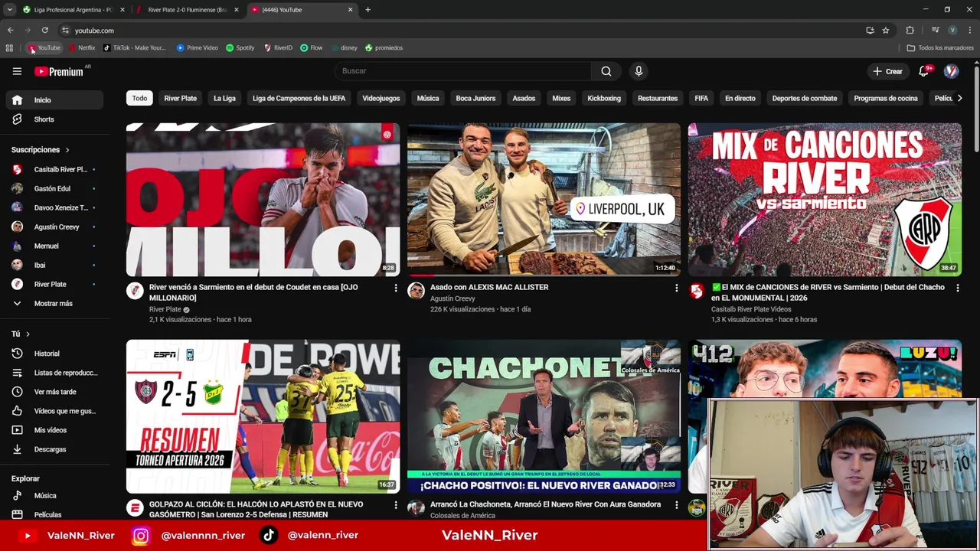
Task: Expand Mostrar más subscriptions
Action: click(x=55, y=304)
